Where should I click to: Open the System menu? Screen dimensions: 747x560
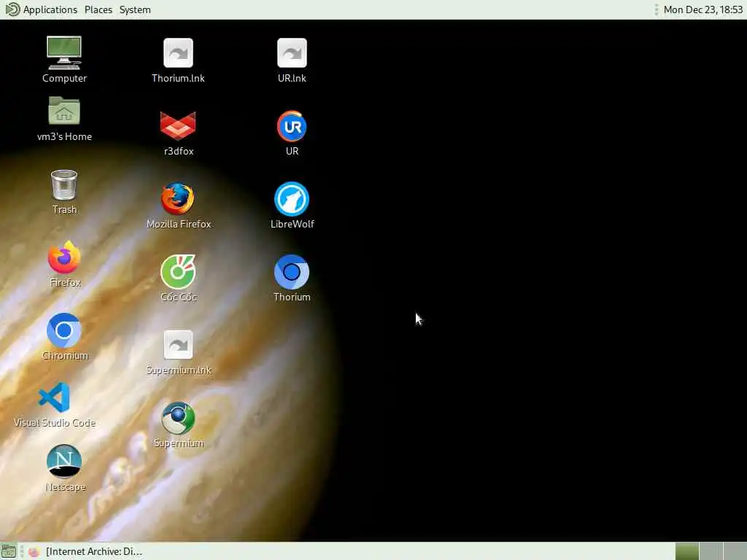click(135, 9)
